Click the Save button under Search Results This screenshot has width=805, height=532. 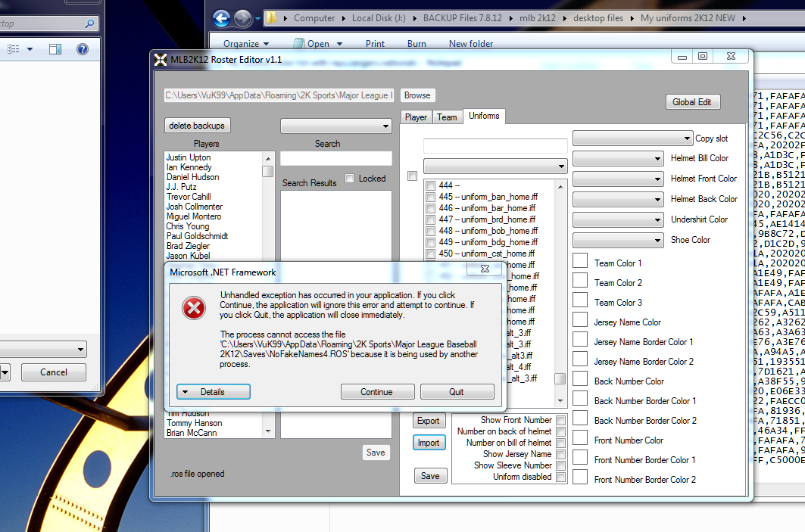point(376,453)
